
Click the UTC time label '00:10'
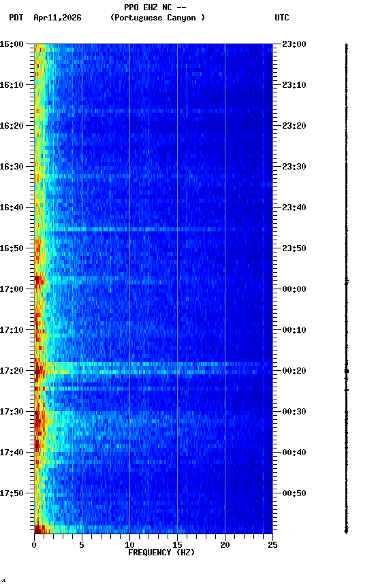click(294, 330)
